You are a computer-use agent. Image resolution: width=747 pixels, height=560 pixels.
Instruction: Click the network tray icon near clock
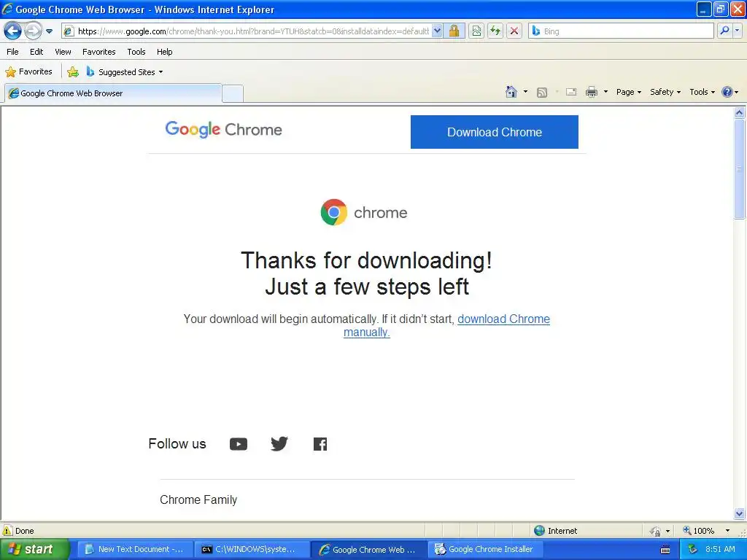coord(692,550)
